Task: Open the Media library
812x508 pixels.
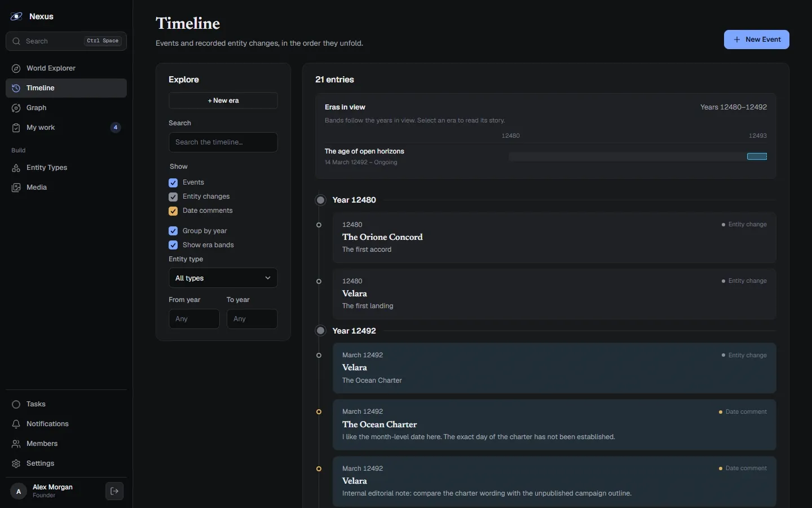Action: click(66, 187)
